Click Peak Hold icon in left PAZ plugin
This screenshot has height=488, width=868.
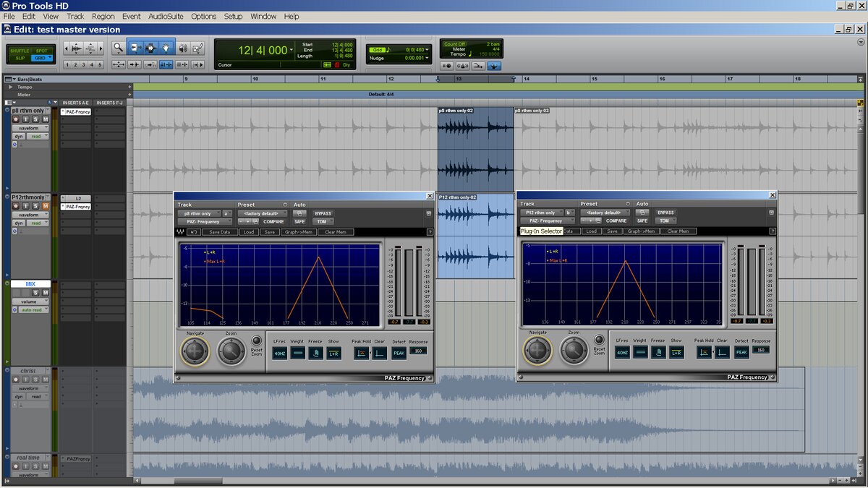[360, 353]
